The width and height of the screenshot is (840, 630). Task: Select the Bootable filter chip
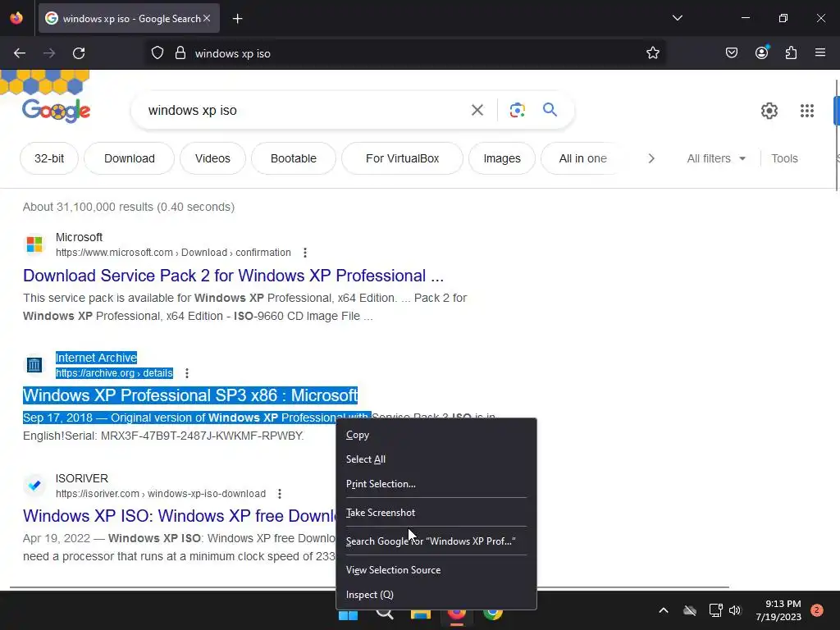point(294,158)
